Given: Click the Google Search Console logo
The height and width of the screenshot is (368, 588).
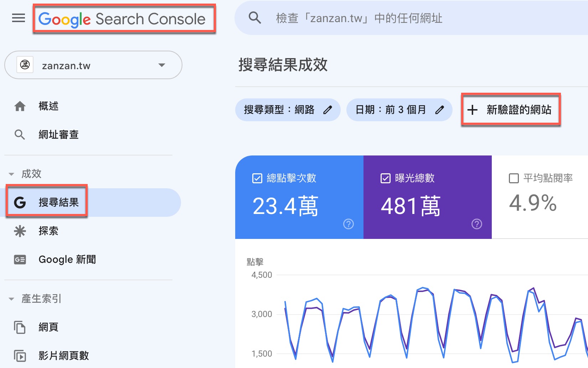Looking at the screenshot, I should click(122, 19).
